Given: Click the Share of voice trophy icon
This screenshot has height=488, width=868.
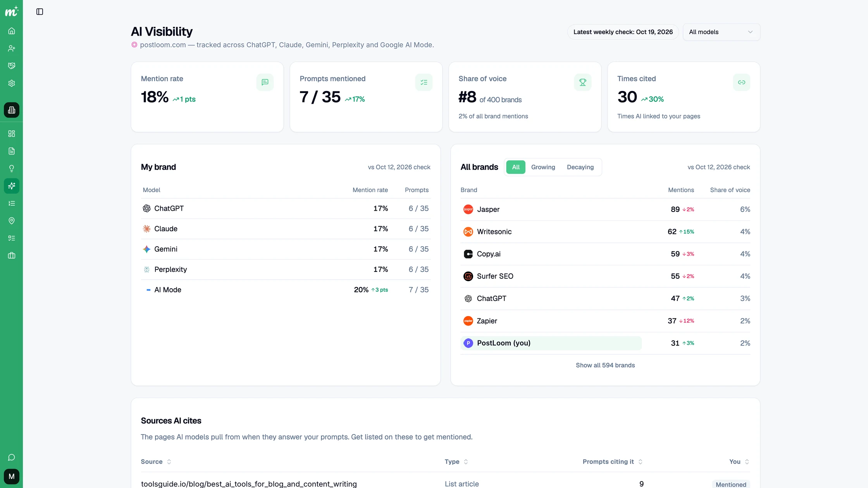Looking at the screenshot, I should click(583, 82).
